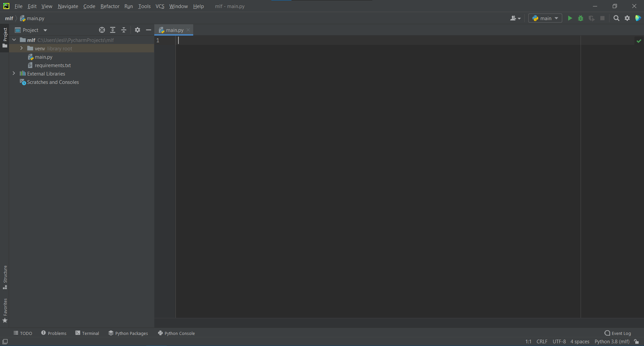Select opened file locate target icon
Image resolution: width=644 pixels, height=346 pixels.
coord(102,30)
